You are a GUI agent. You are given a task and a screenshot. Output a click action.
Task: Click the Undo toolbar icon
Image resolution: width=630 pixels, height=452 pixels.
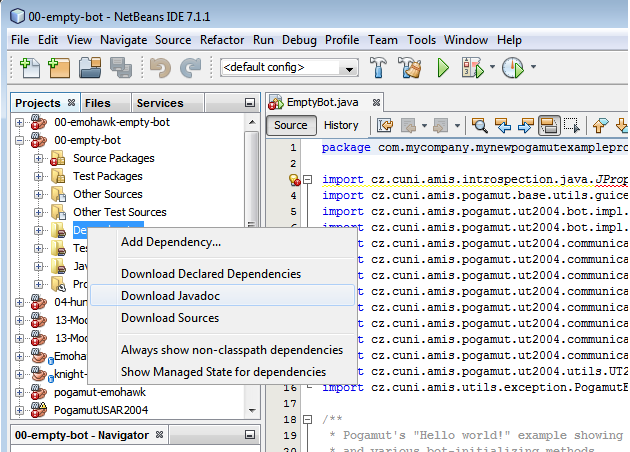160,67
